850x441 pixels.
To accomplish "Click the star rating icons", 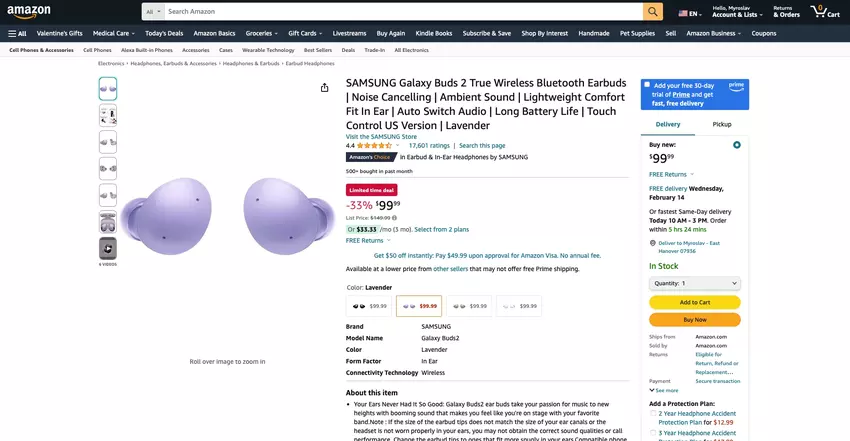I will click(374, 146).
